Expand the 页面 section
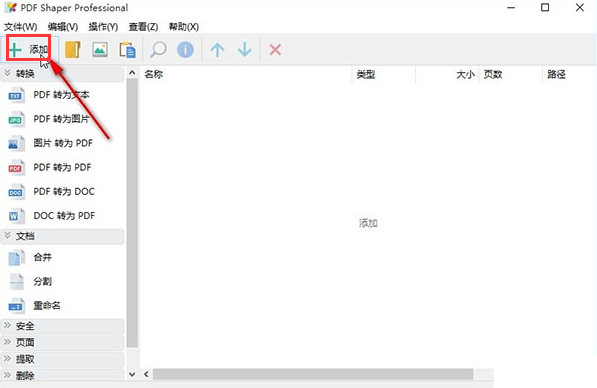Screen dimensions: 597x388 [x=63, y=342]
